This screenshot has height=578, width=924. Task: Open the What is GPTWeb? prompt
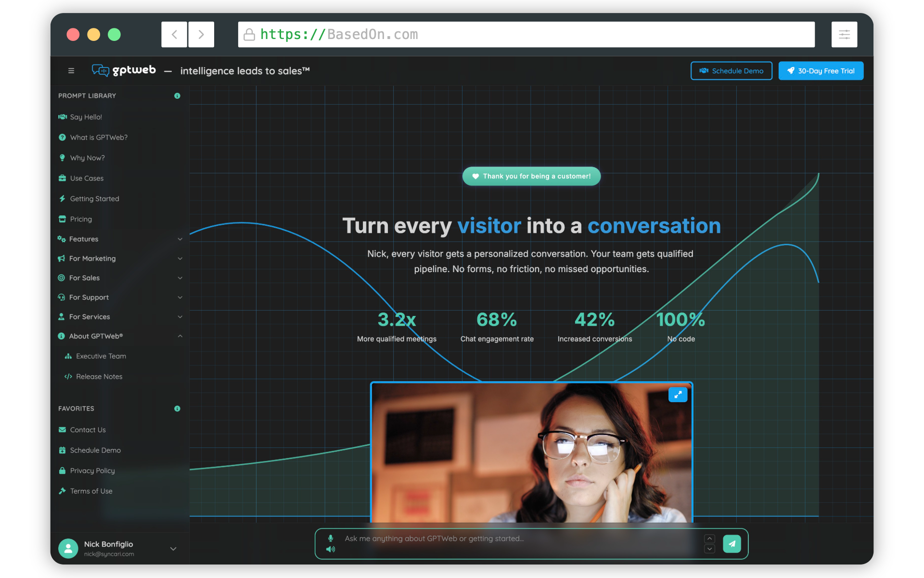[93, 137]
